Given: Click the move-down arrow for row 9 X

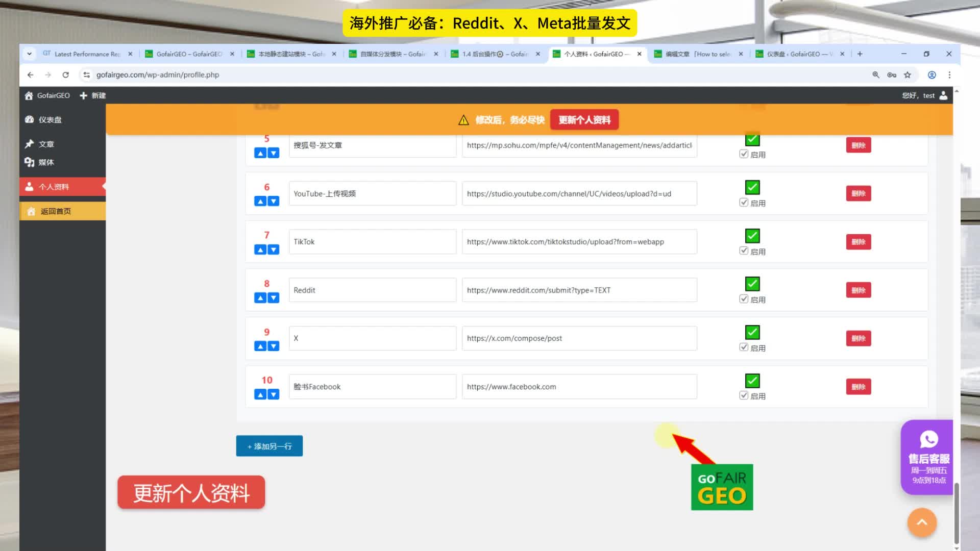Looking at the screenshot, I should (x=274, y=346).
